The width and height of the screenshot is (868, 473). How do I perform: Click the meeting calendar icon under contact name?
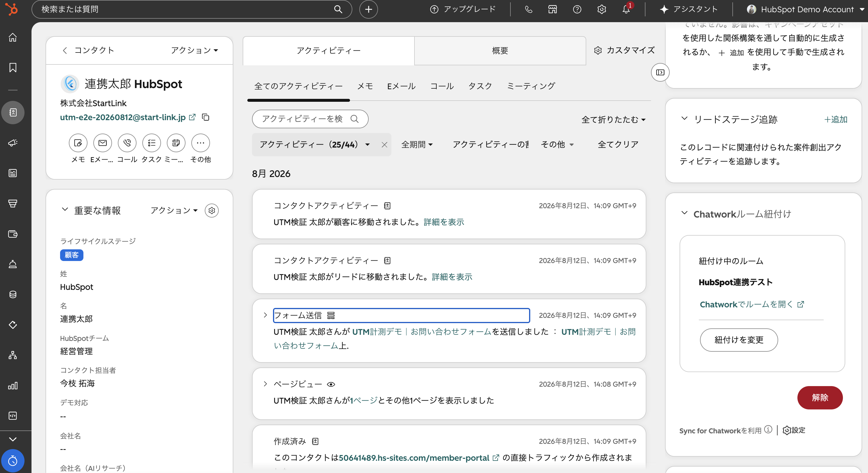176,143
